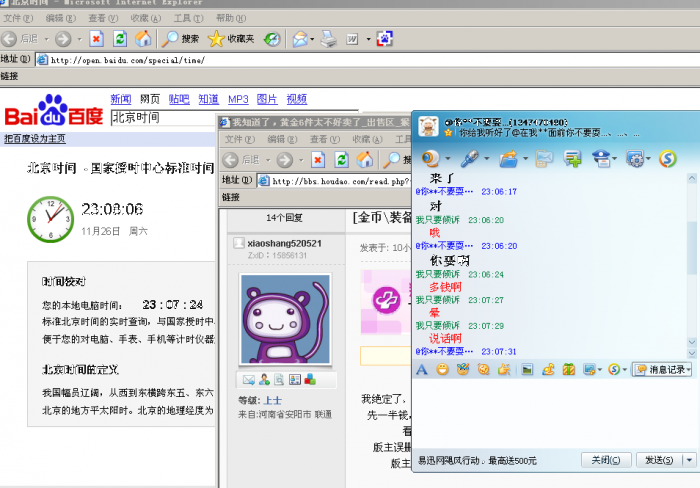Image resolution: width=700 pixels, height=488 pixels.
Task: Expand the police report icon dropdown arrow
Action: [x=614, y=158]
